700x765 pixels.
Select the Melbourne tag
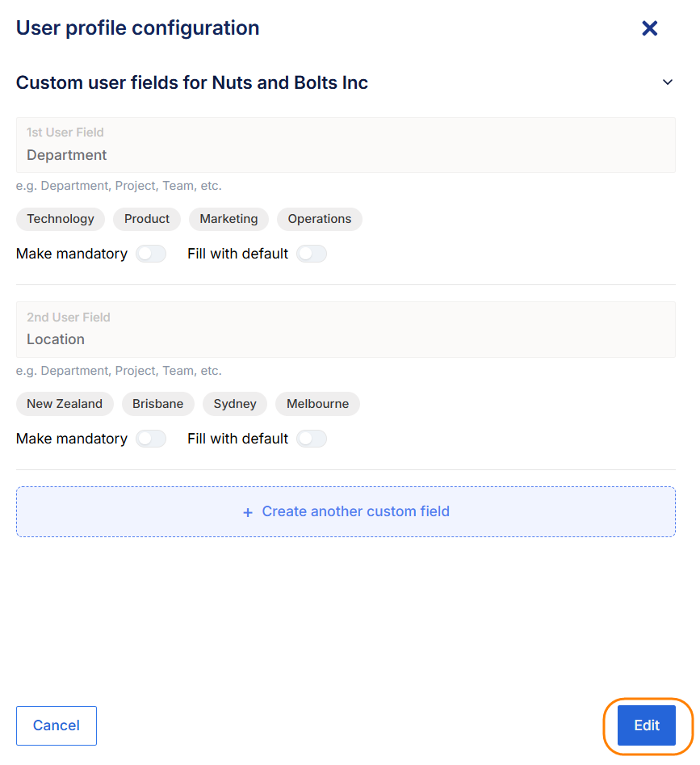coord(318,404)
